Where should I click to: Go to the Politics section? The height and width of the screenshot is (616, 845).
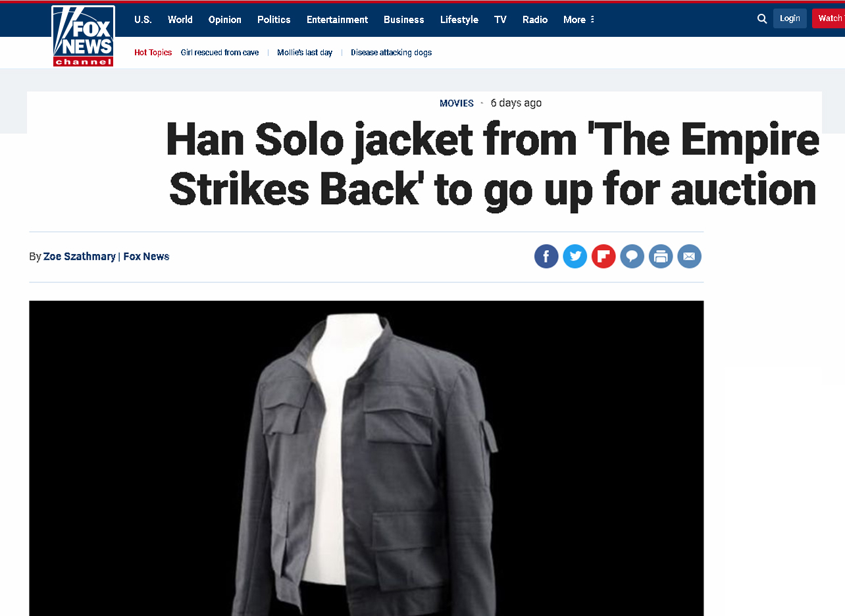274,20
